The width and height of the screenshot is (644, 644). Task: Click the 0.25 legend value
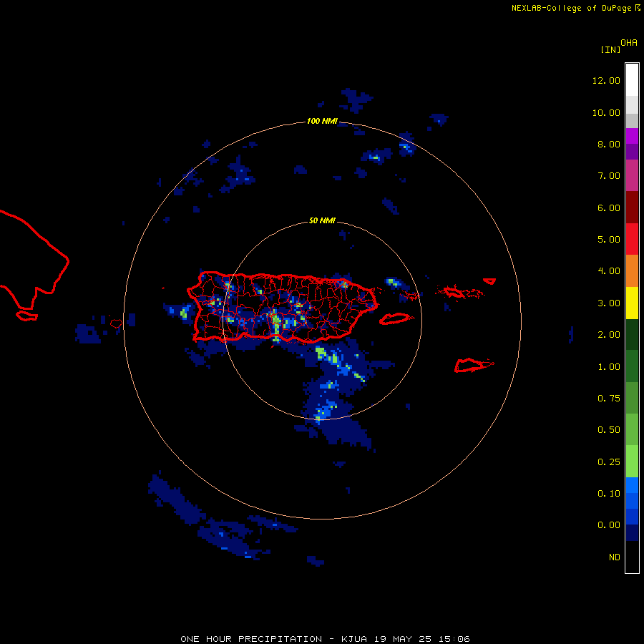pyautogui.click(x=609, y=462)
